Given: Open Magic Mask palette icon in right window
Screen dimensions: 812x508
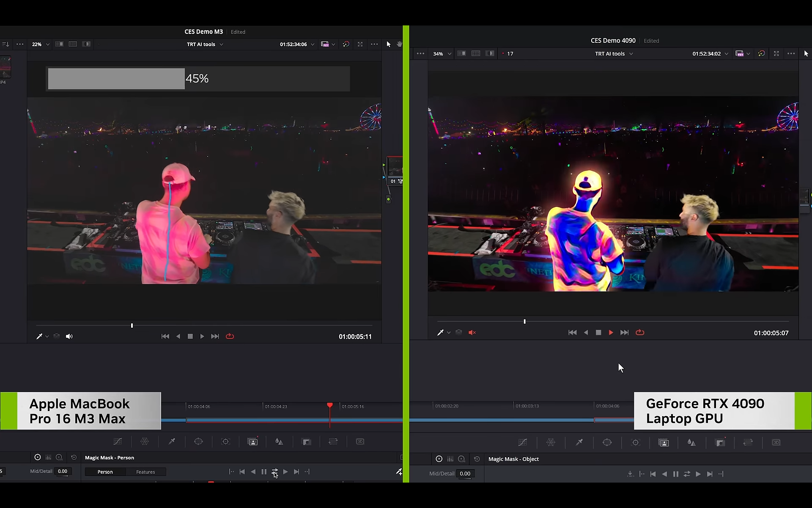Looking at the screenshot, I should point(664,442).
